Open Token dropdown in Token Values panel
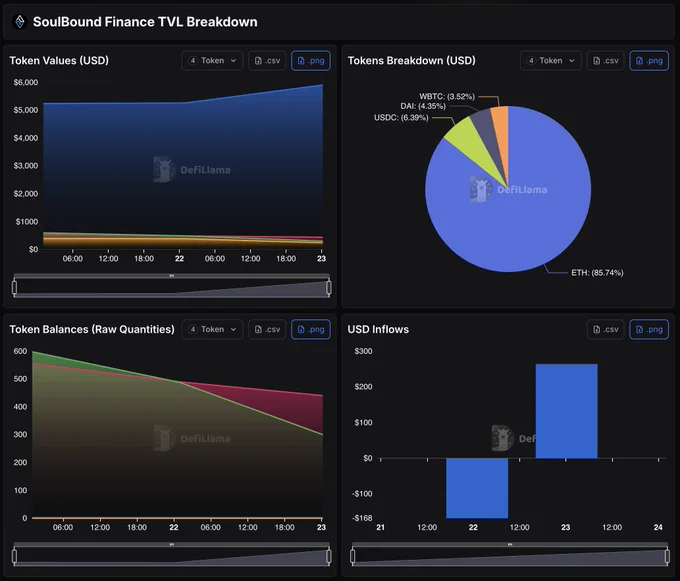Image resolution: width=680 pixels, height=581 pixels. click(x=212, y=61)
